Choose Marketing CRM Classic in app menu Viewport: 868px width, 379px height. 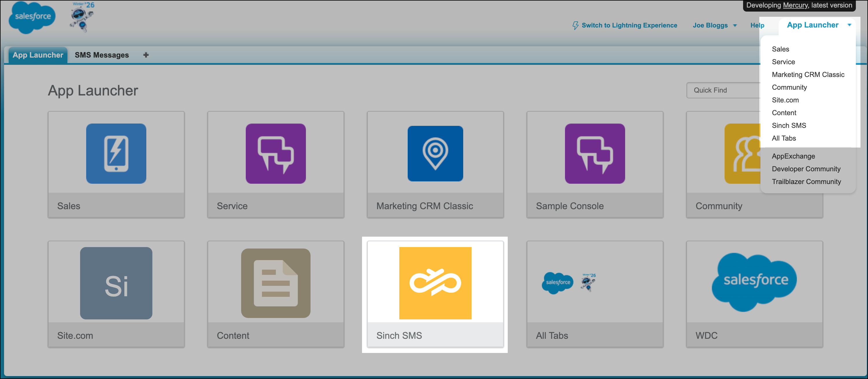[808, 75]
